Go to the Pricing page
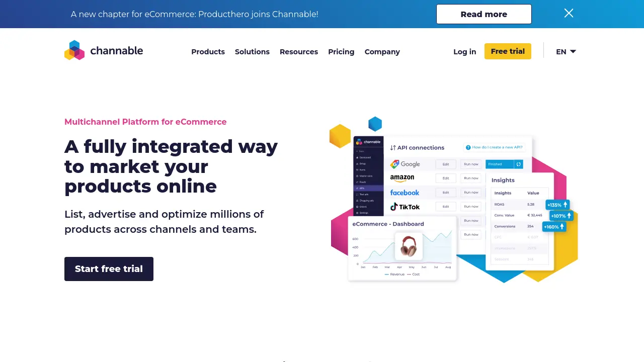This screenshot has width=644, height=362. pos(341,52)
